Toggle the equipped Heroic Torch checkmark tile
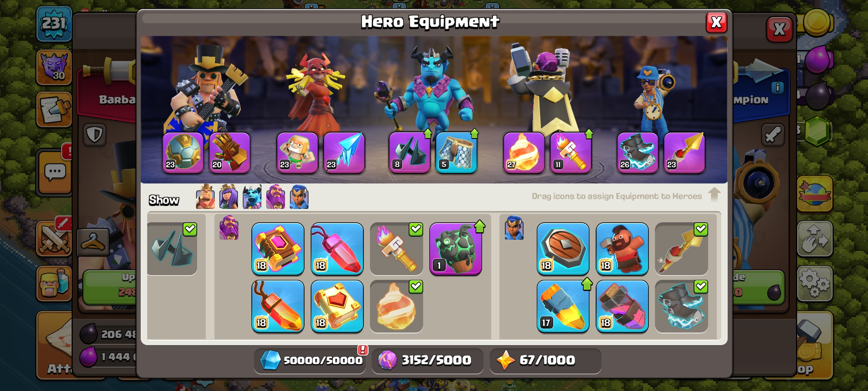868x391 pixels. click(x=396, y=249)
